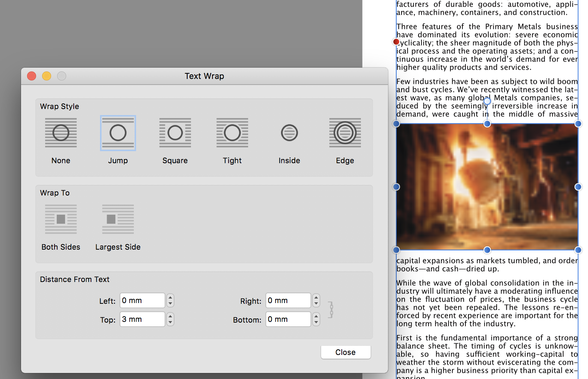Click the paragraph starting 'First is the fundamental'
This screenshot has width=588, height=379.
487,356
